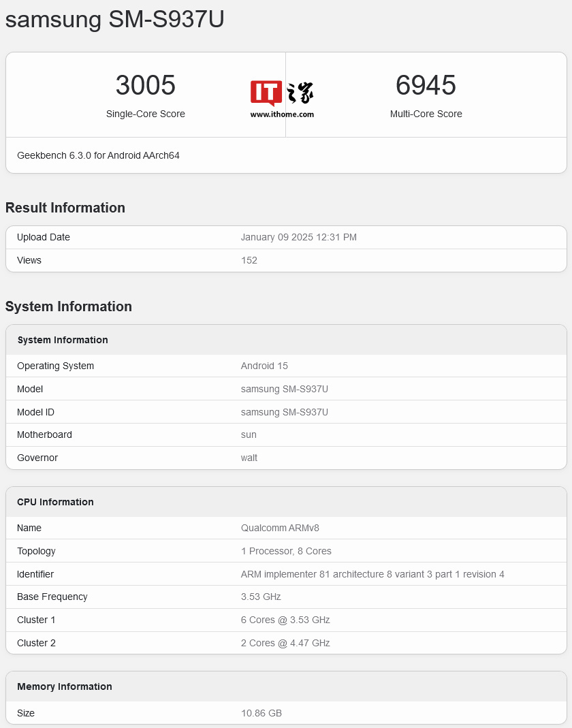Click the memory Size value 10.86 GB
Screen dimensions: 572x728
[261, 713]
